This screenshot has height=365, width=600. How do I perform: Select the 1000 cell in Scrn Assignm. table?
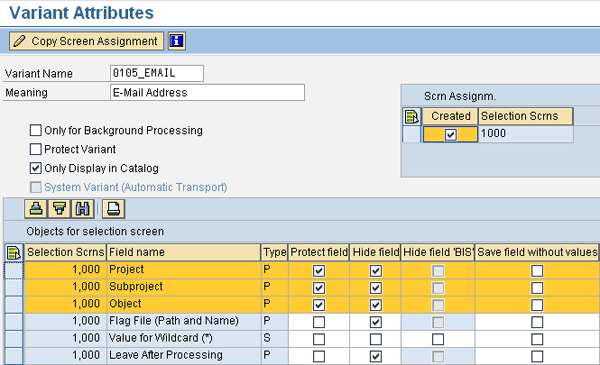point(526,134)
